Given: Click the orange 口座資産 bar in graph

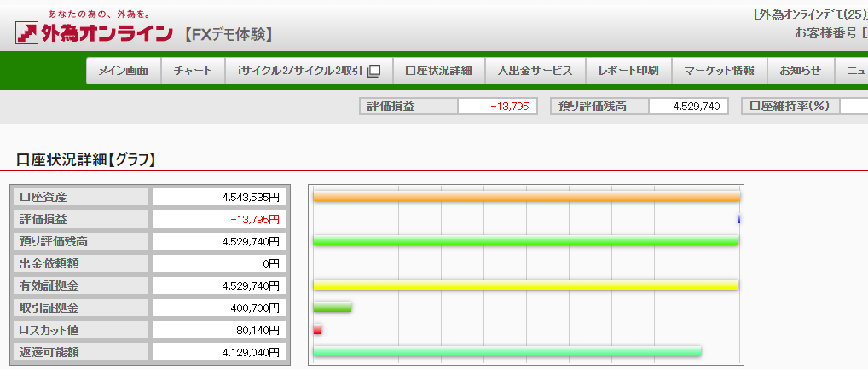Looking at the screenshot, I should tap(525, 197).
